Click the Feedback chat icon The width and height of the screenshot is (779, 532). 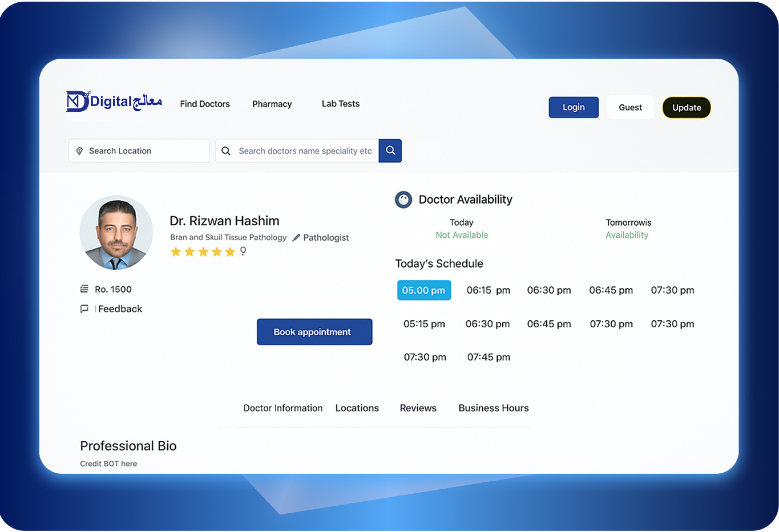(84, 309)
